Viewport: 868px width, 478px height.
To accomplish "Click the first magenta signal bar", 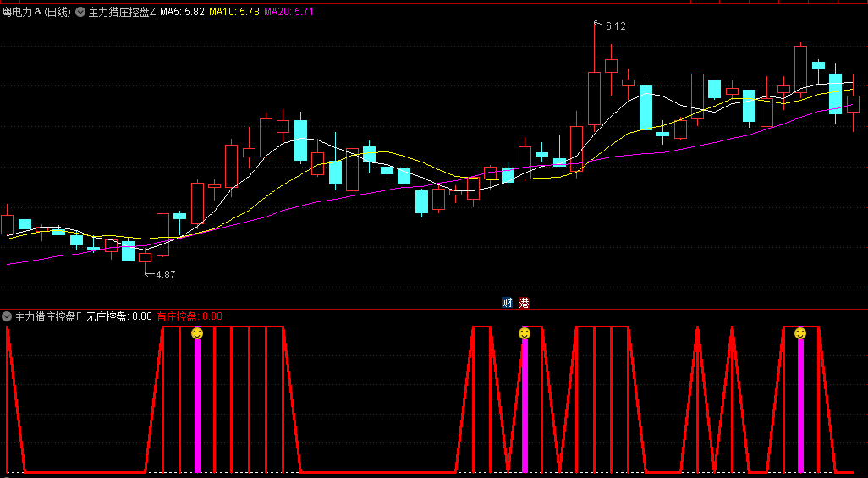I will point(197,405).
